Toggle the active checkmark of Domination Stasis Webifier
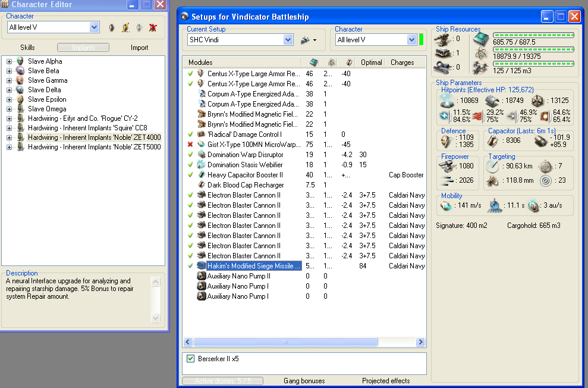The image size is (588, 388). 190,165
